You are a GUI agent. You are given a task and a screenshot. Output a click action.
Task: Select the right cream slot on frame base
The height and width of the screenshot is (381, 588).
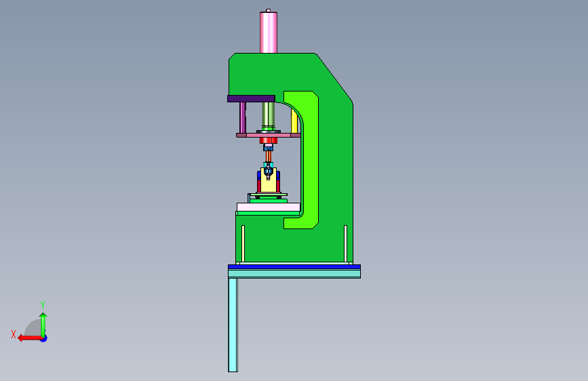click(345, 243)
